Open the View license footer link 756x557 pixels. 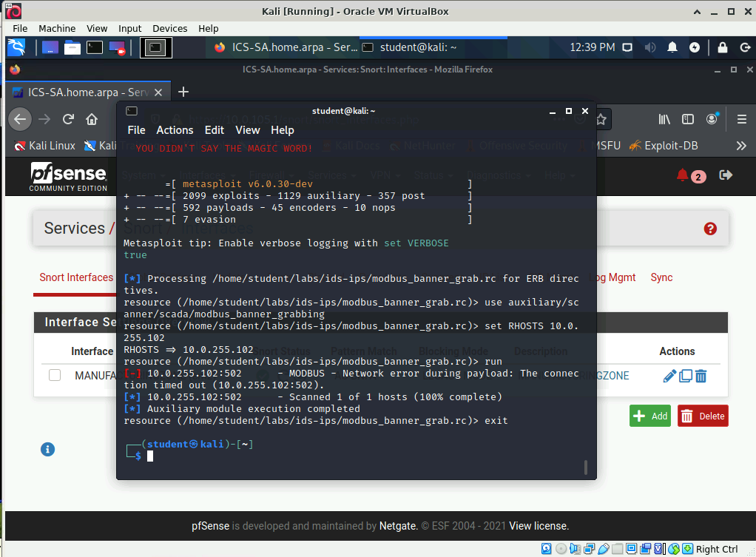[539, 526]
